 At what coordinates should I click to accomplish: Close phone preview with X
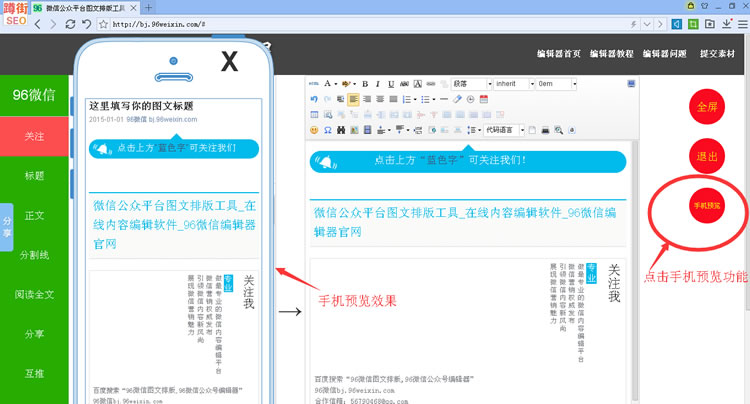pos(229,62)
